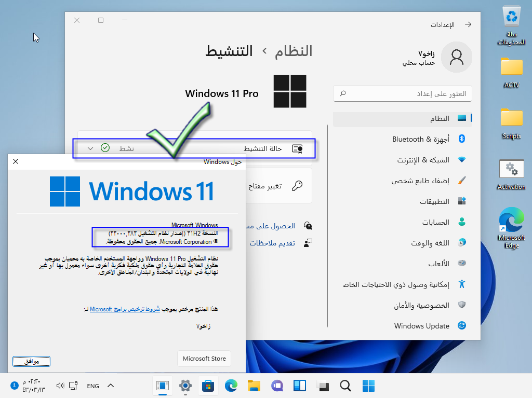Viewport: 532px width, 398px height.
Task: Launch Microsoft Edge from taskbar
Action: [x=231, y=386]
